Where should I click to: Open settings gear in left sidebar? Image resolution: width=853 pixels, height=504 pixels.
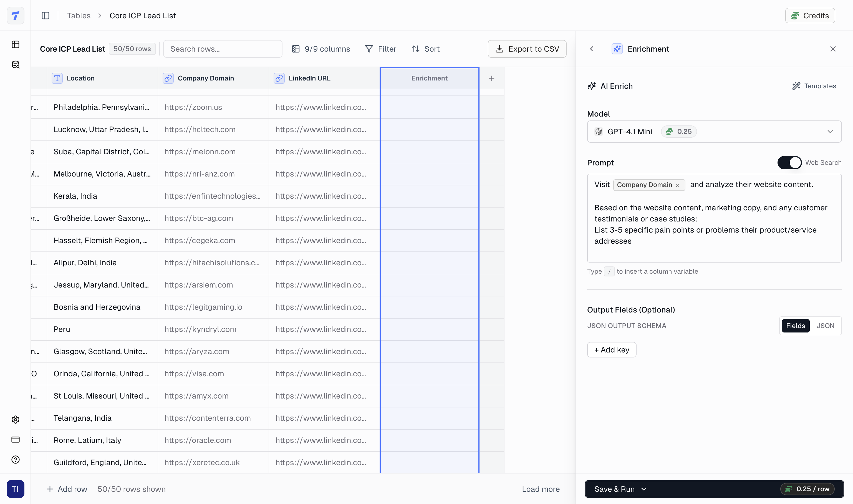(x=16, y=419)
